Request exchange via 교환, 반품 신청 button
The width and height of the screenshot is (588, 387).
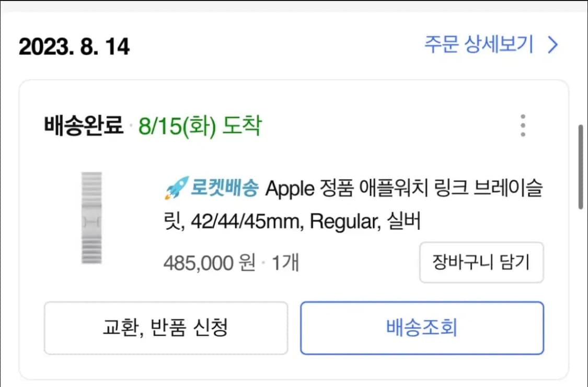point(166,328)
